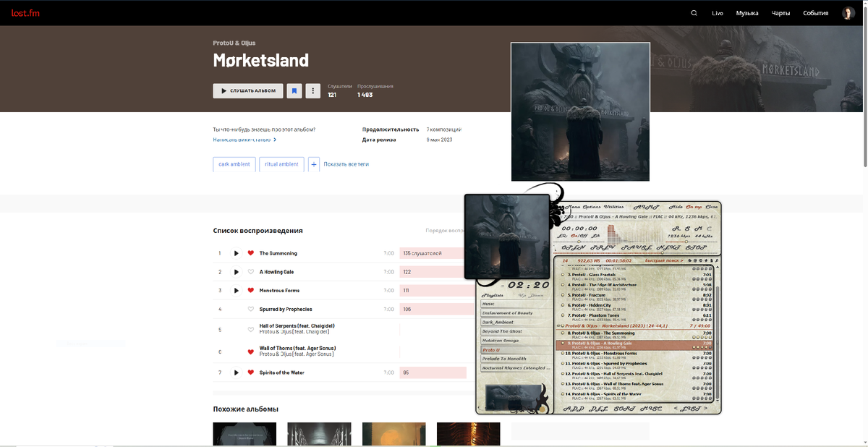Screen dimensions: 868x447
Task: Unlove Spirits of the Water heart
Action: 251,372
